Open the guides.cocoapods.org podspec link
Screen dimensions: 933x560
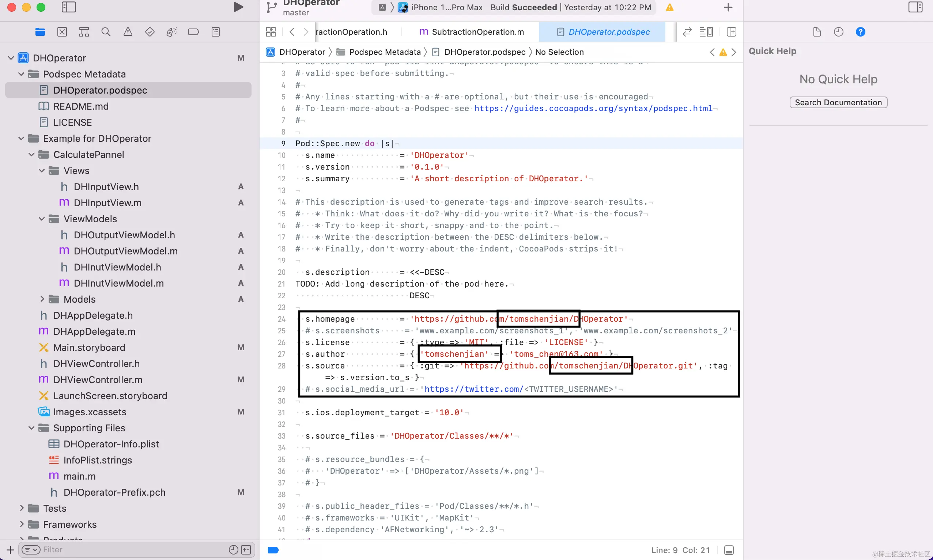coord(593,108)
